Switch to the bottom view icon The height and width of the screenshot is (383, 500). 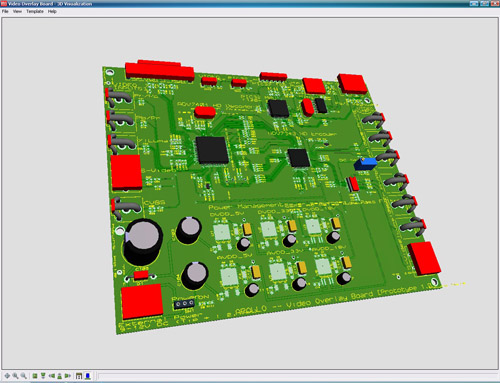43,376
